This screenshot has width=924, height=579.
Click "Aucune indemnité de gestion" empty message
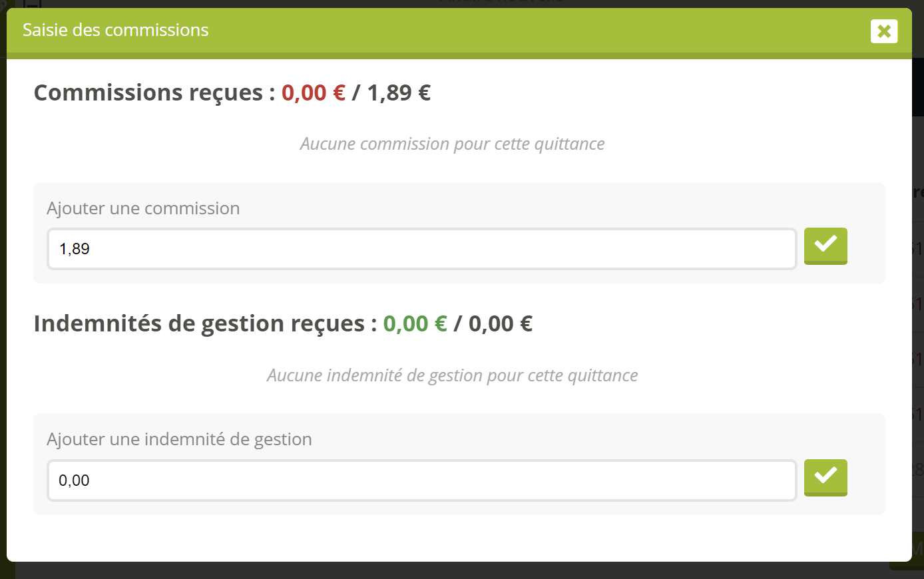[x=452, y=375]
